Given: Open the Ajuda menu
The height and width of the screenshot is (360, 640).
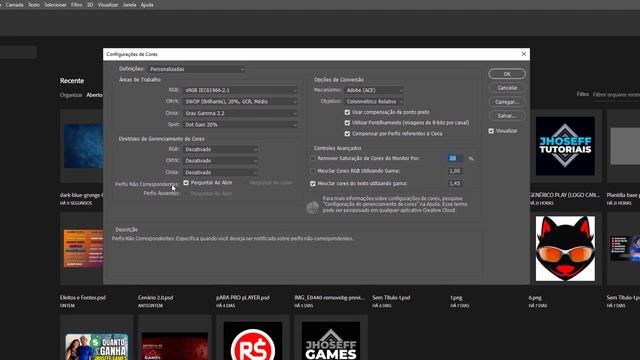Looking at the screenshot, I should click(147, 5).
